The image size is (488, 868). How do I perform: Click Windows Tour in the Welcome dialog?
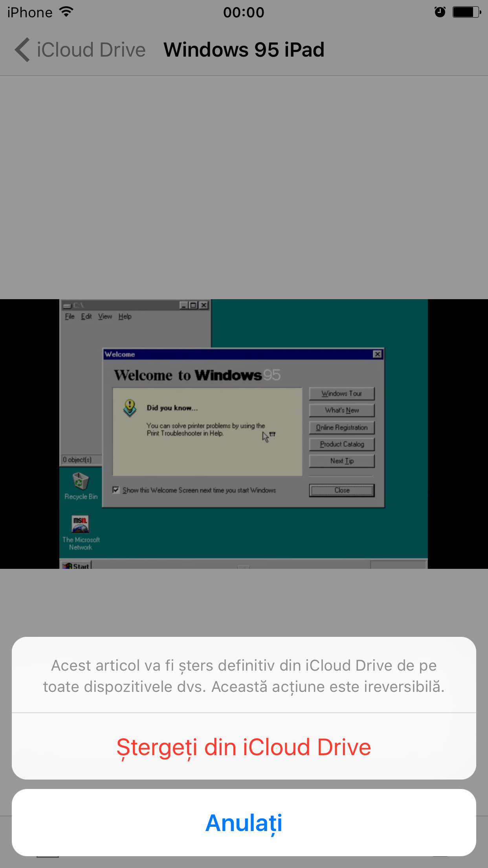pyautogui.click(x=342, y=394)
